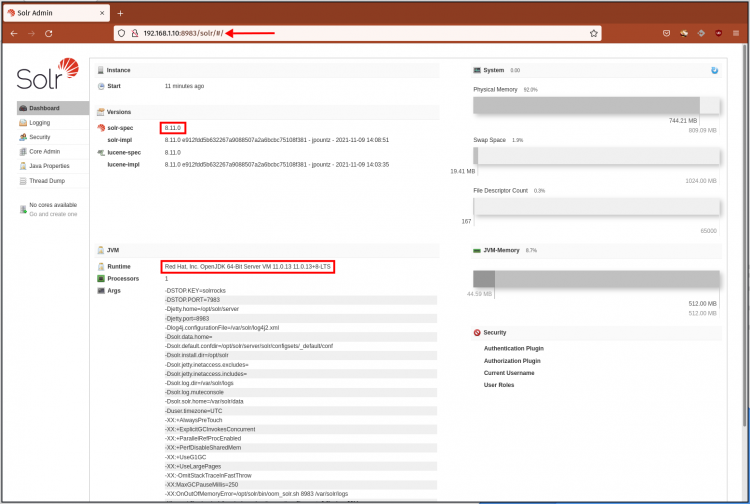Click the Security sidebar icon

(x=23, y=137)
